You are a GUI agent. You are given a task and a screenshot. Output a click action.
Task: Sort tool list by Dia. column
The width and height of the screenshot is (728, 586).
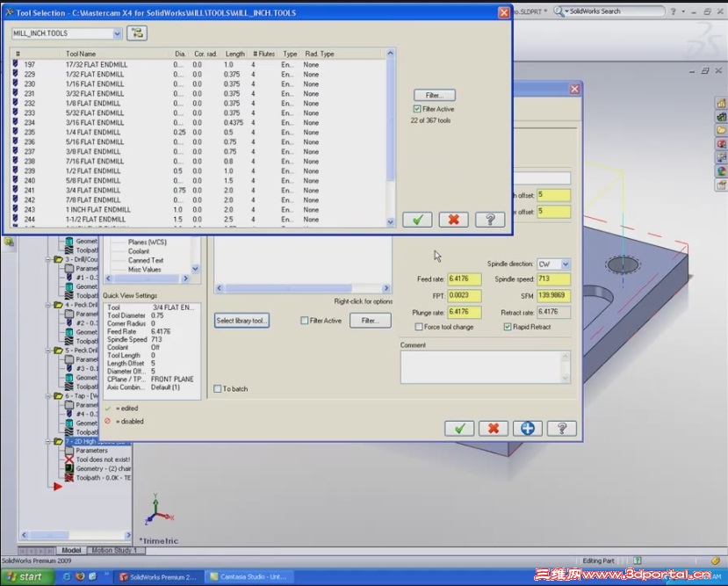pos(181,54)
